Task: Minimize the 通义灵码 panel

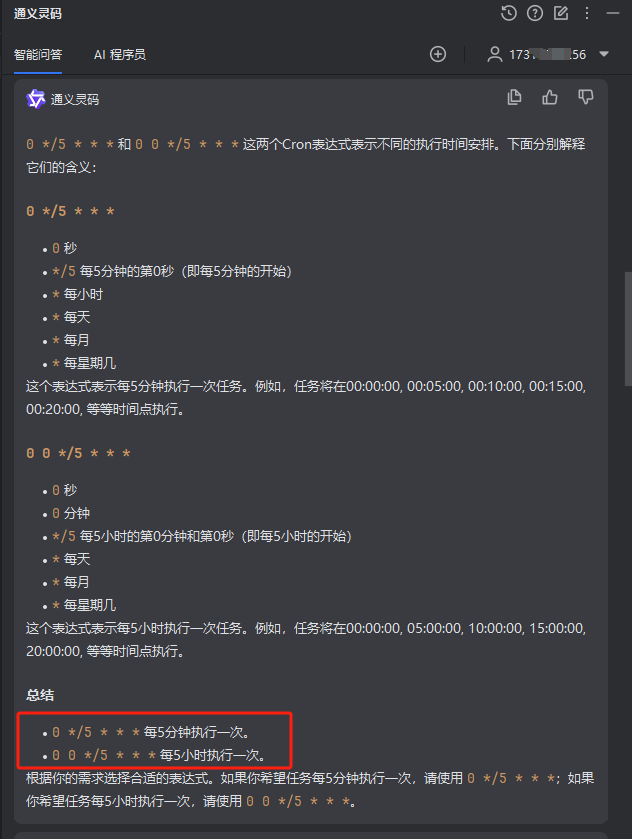Action: (613, 13)
